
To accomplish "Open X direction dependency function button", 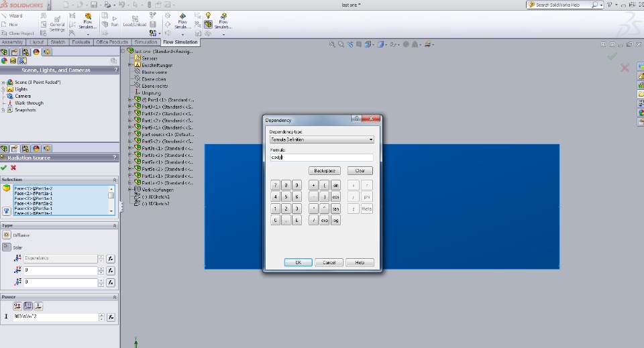I will (111, 259).
